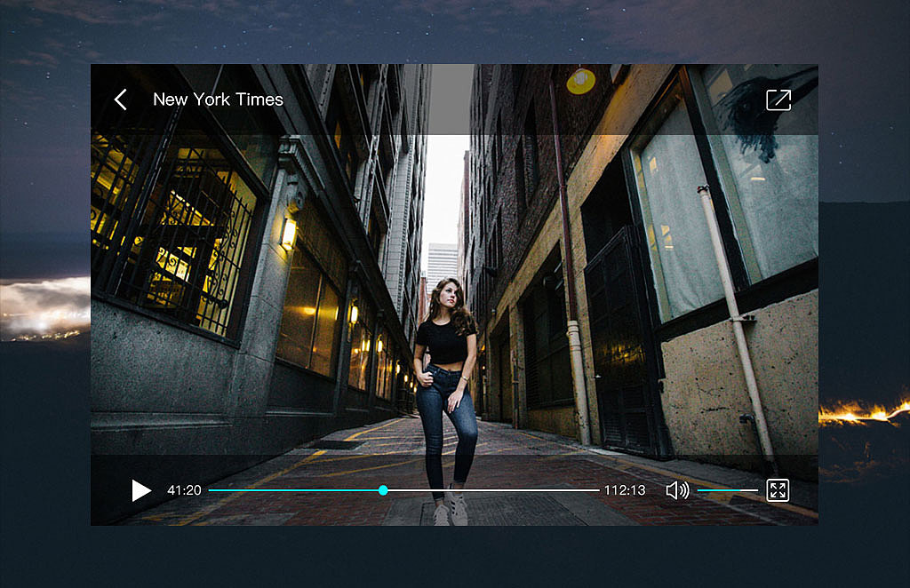910x588 pixels.
Task: Click the video frame showing the woman
Action: [x=454, y=295]
